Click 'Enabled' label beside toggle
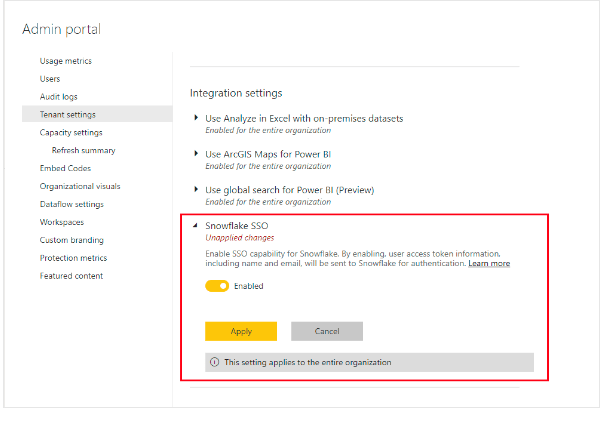Viewport: 600px width, 421px height. pos(249,286)
